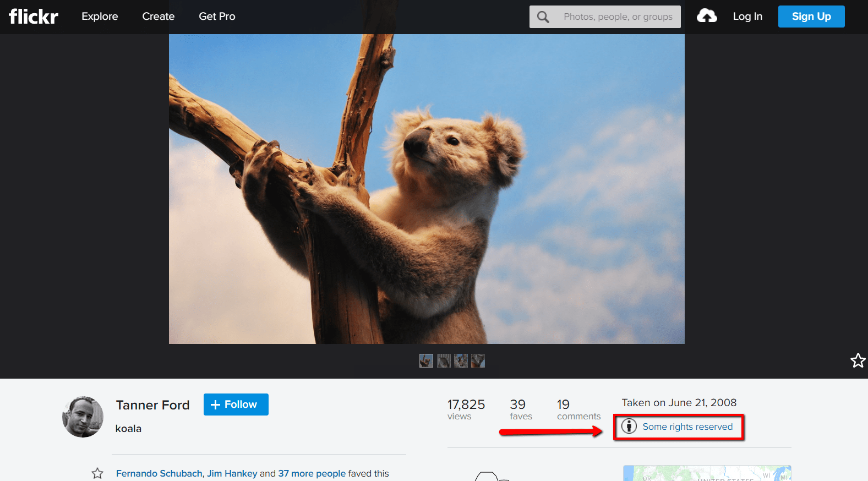868x481 pixels.
Task: Open the Jim Hankey profile link
Action: [232, 473]
